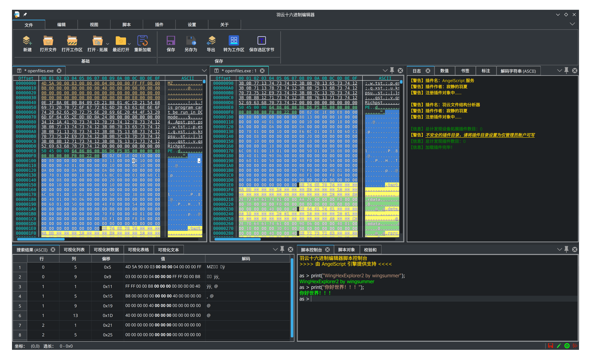Open the 视图 ribbon tab
591x364 pixels.
tap(94, 25)
